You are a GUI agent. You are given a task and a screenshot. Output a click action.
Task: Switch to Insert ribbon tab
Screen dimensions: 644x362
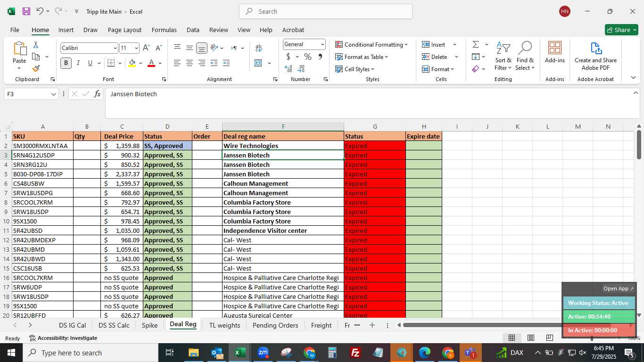(66, 30)
